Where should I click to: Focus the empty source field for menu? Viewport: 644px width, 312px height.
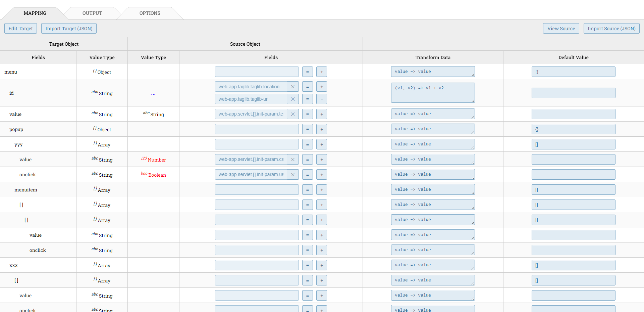pos(257,72)
